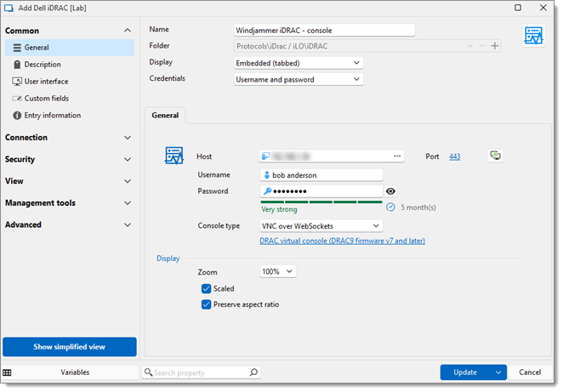Click the iDRAC entry icon at top right

point(533,36)
